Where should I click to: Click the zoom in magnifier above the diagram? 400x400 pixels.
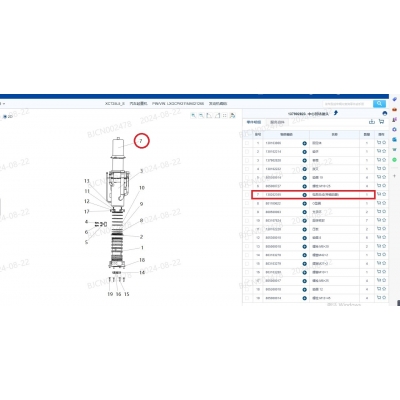point(193,116)
